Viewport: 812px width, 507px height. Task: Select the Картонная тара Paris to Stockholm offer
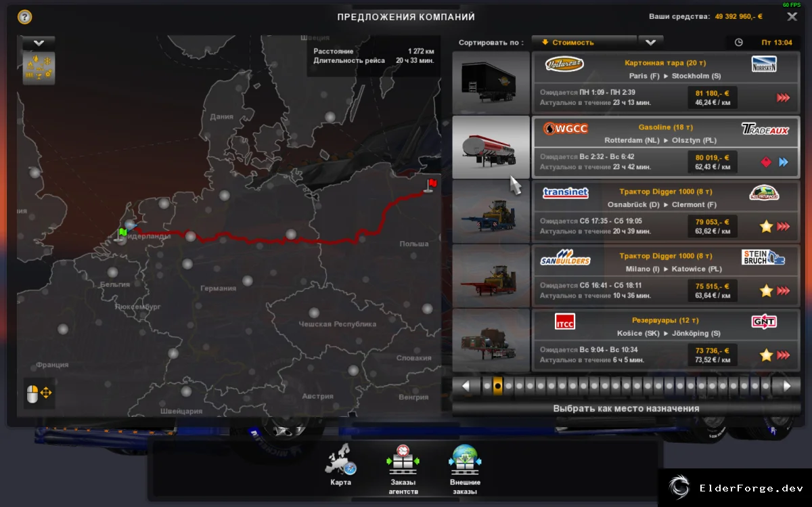coord(666,82)
